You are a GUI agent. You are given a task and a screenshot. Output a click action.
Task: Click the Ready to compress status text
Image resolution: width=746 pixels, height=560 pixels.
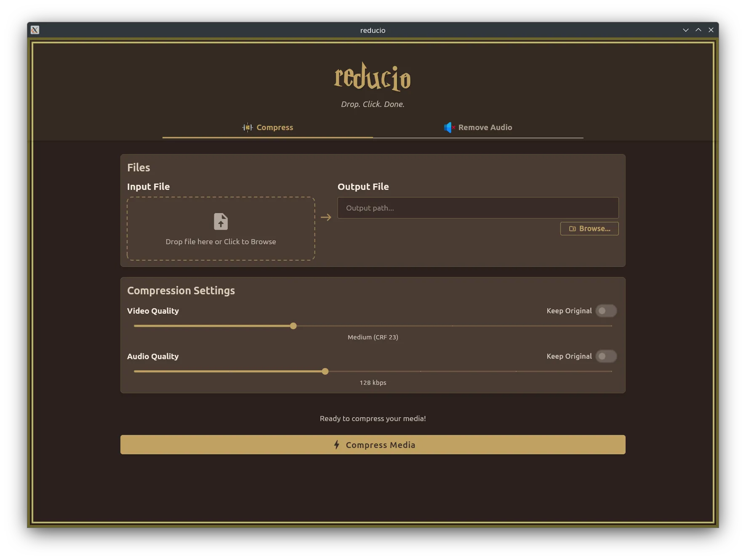(373, 419)
